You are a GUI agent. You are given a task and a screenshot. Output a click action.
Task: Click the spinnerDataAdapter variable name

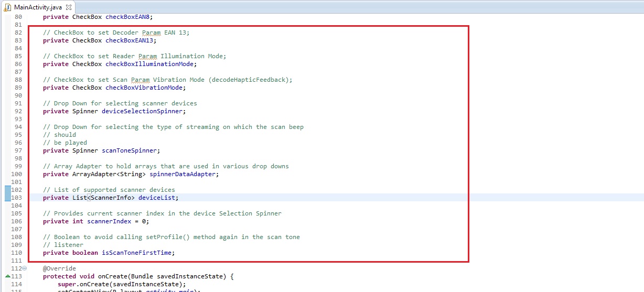coord(183,174)
